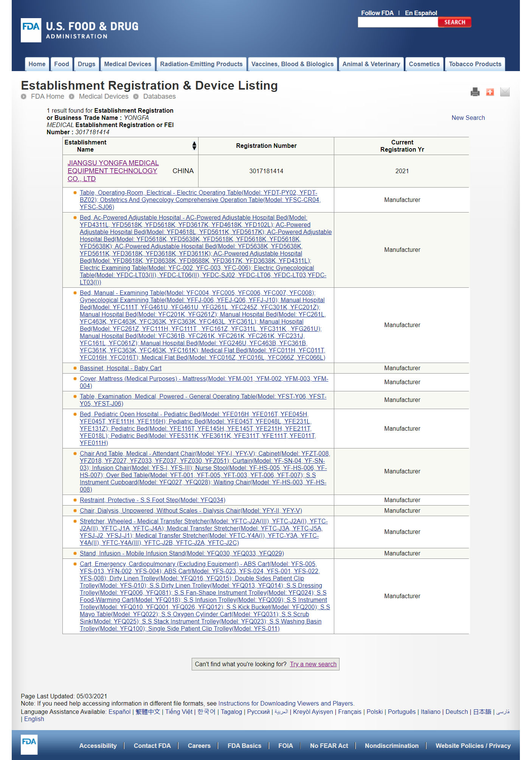Open No FEAR Act footer link

click(329, 746)
